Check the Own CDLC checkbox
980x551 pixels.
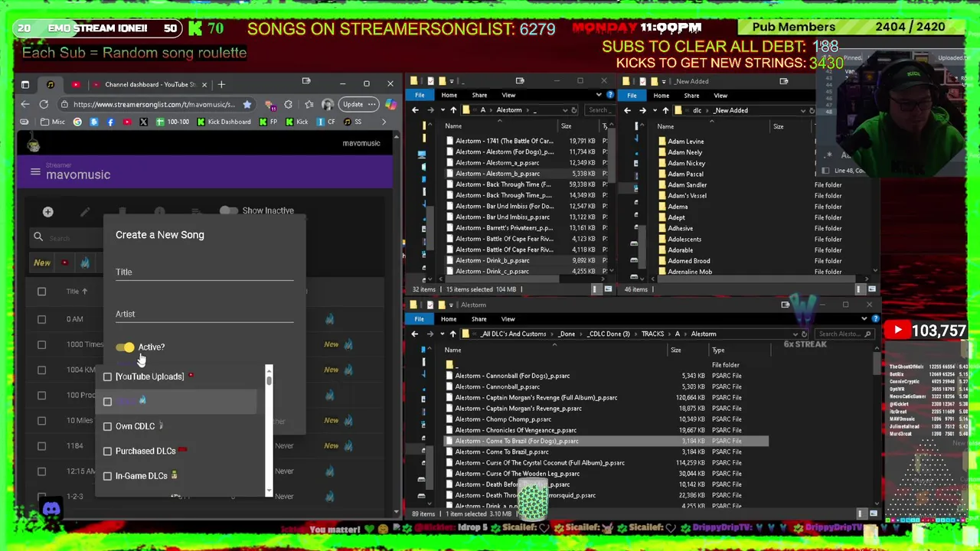coord(107,426)
